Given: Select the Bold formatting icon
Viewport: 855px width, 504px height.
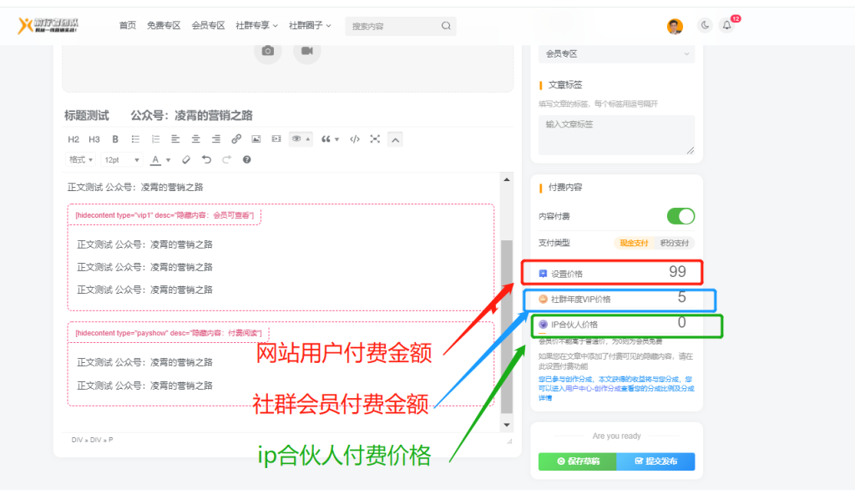Looking at the screenshot, I should click(x=114, y=139).
